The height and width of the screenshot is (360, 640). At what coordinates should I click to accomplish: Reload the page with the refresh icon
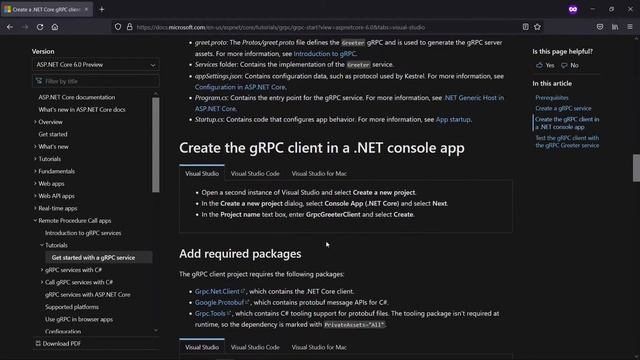click(40, 27)
